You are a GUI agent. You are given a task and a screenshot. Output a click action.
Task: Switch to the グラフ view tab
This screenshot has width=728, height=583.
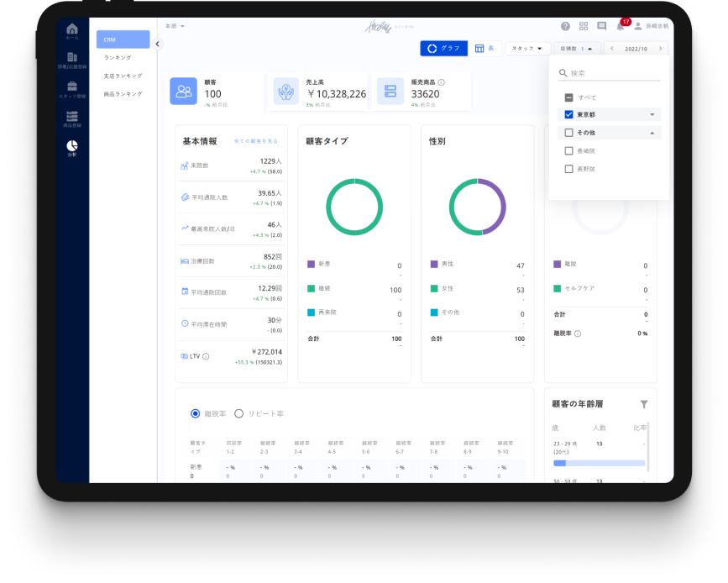pyautogui.click(x=444, y=49)
